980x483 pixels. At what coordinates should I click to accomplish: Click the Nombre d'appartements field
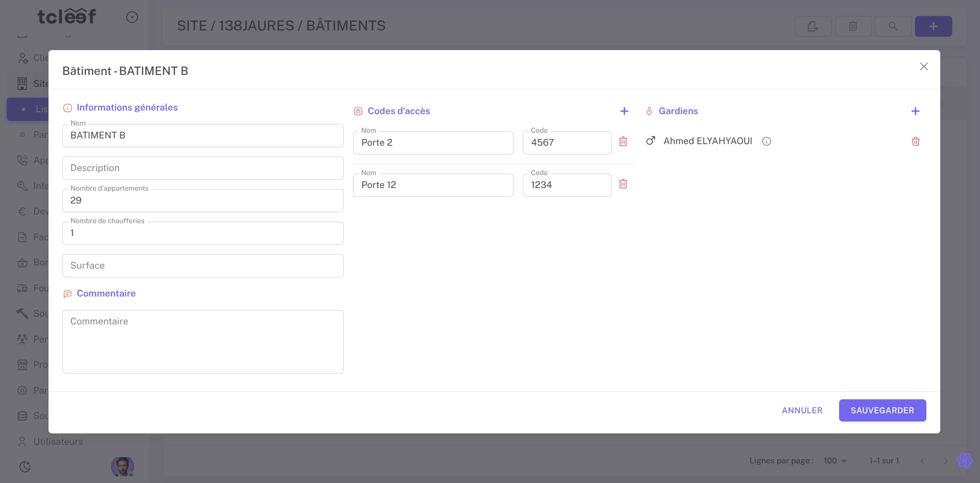203,201
